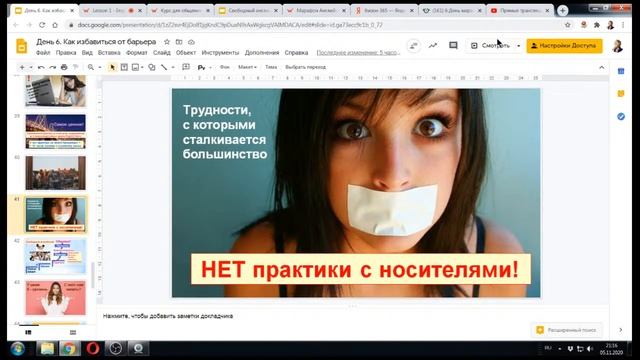Expand the line type dropdown arrow
Viewport: 640px width, 360px height.
click(x=173, y=67)
